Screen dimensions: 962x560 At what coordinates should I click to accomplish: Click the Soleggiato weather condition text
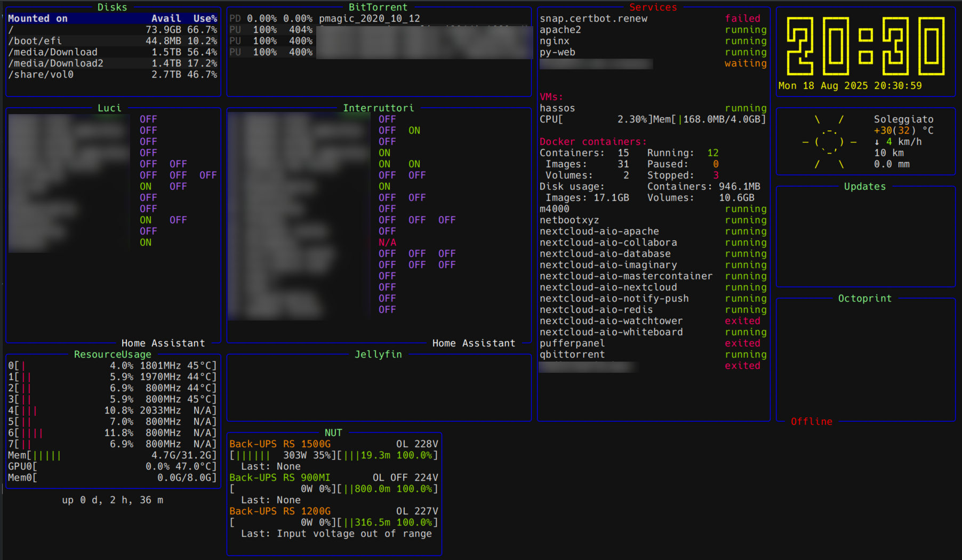(903, 119)
